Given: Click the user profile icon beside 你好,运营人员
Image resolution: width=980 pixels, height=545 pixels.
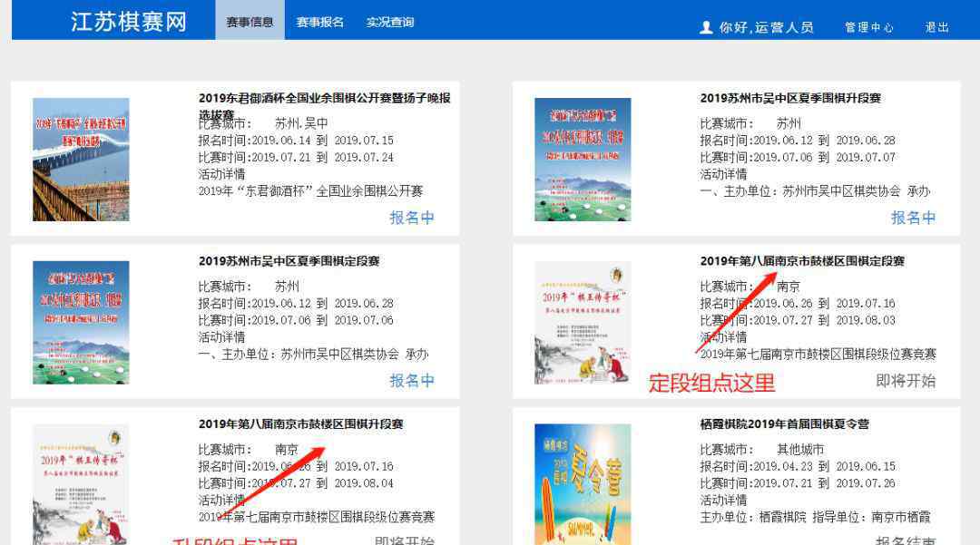Looking at the screenshot, I should 706,27.
